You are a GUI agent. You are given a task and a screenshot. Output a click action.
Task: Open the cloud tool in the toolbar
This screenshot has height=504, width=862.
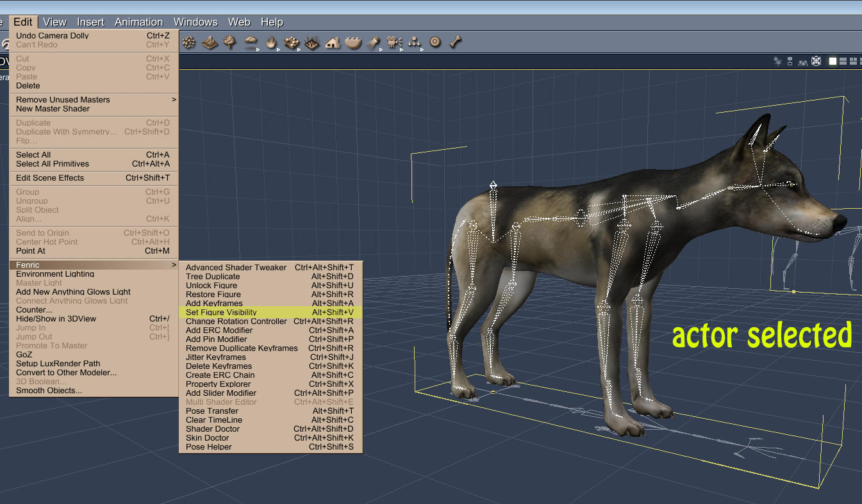pyautogui.click(x=251, y=43)
